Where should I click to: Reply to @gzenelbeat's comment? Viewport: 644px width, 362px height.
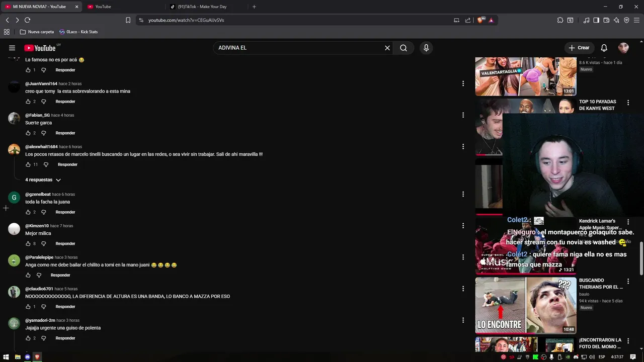(x=65, y=212)
